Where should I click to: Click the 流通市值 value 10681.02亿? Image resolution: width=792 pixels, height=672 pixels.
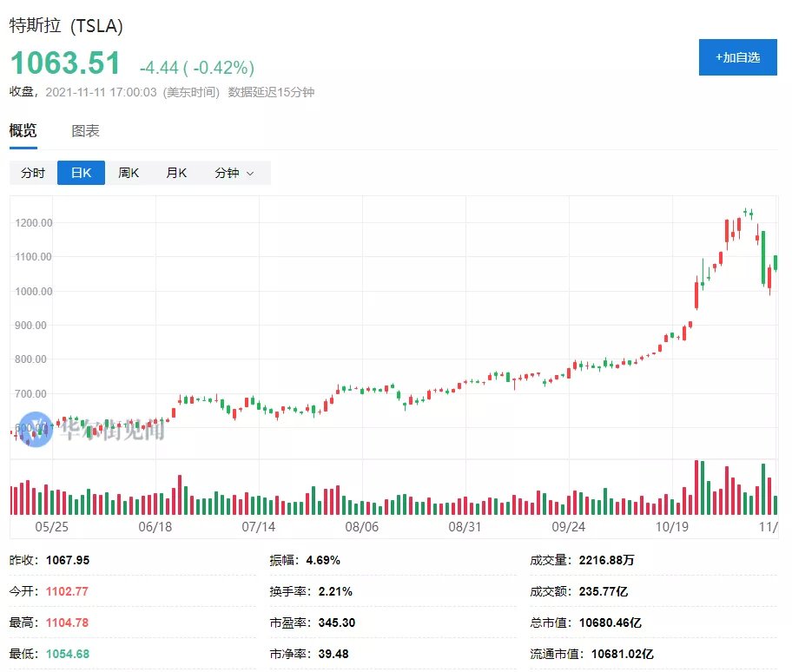(623, 654)
